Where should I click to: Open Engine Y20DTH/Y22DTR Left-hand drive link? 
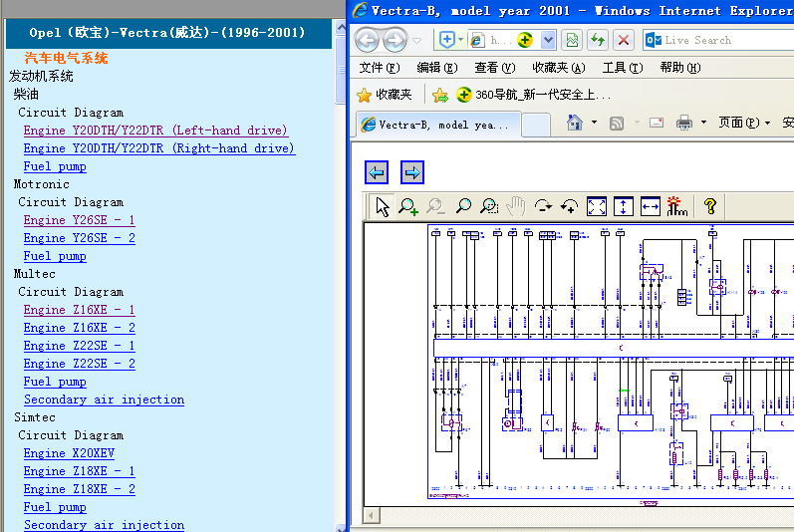pyautogui.click(x=156, y=131)
